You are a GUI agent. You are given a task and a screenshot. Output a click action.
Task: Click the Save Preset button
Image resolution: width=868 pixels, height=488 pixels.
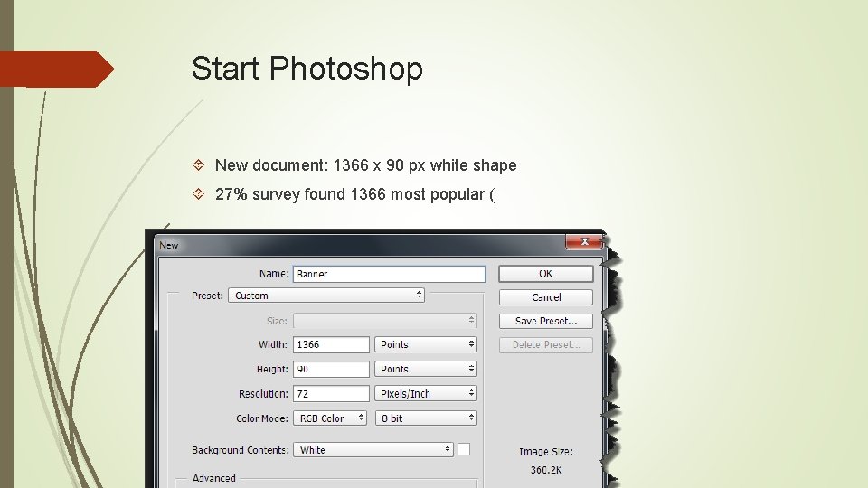pyautogui.click(x=546, y=321)
